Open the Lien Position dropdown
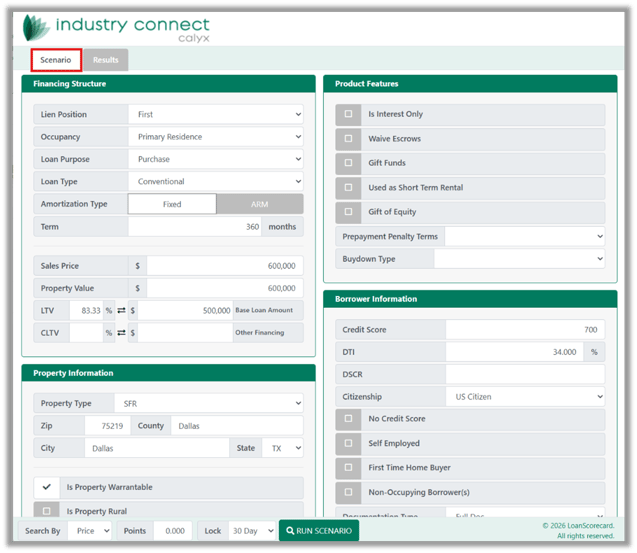637x553 pixels. click(x=215, y=115)
